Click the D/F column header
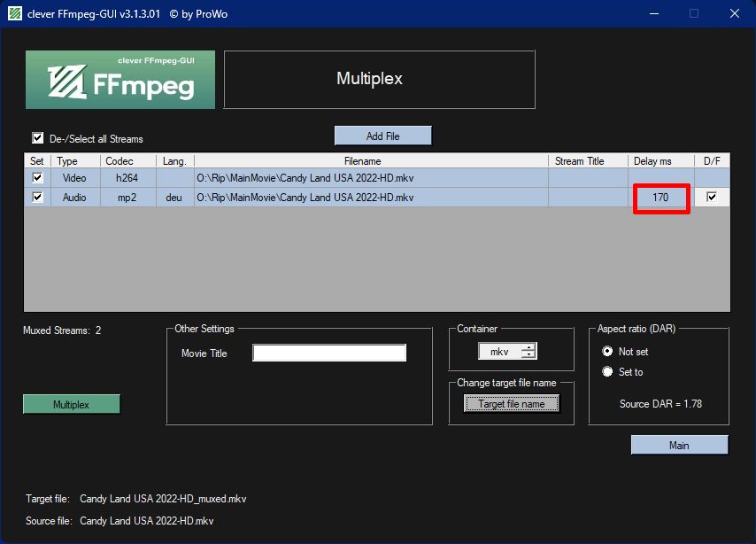The image size is (756, 544). 712,161
